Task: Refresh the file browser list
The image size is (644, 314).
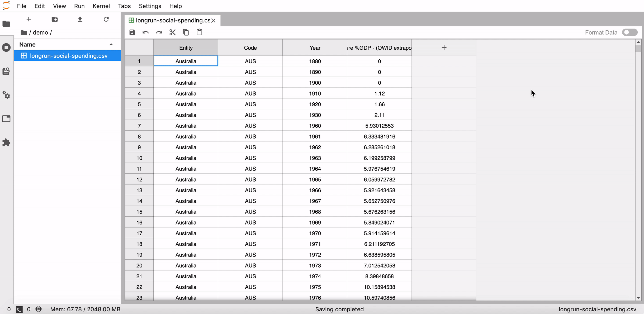Action: [x=106, y=19]
